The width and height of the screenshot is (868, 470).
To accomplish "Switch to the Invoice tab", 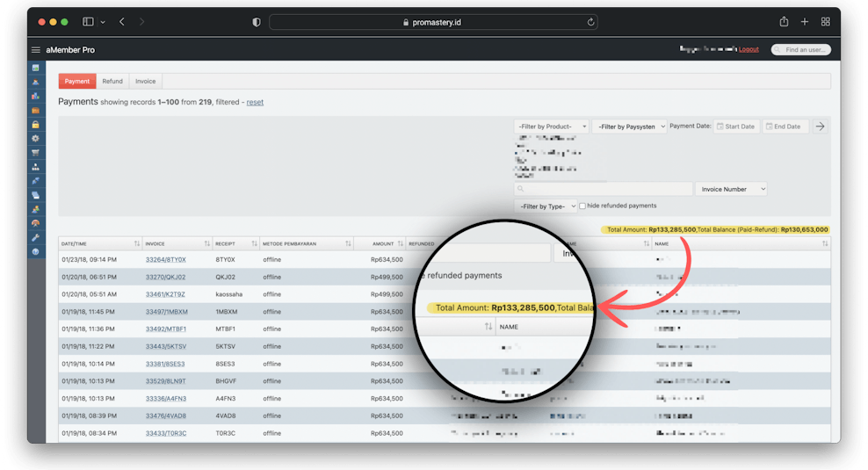I will pyautogui.click(x=146, y=81).
